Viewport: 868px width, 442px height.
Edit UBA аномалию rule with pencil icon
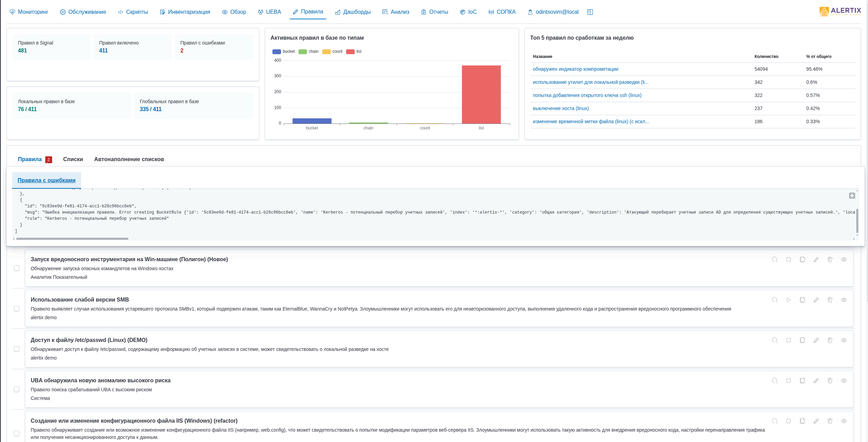point(816,381)
